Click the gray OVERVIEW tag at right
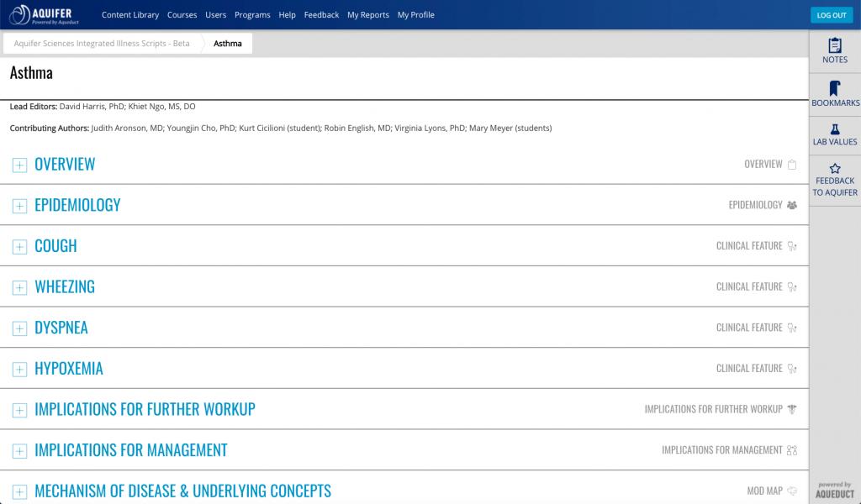The height and width of the screenshot is (504, 861). (763, 165)
